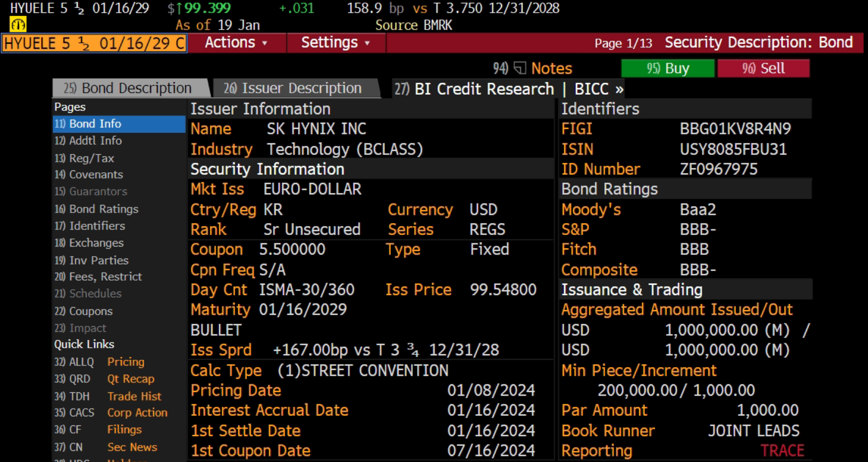
Task: Click the Iss Price value 99.54800
Action: (x=503, y=290)
